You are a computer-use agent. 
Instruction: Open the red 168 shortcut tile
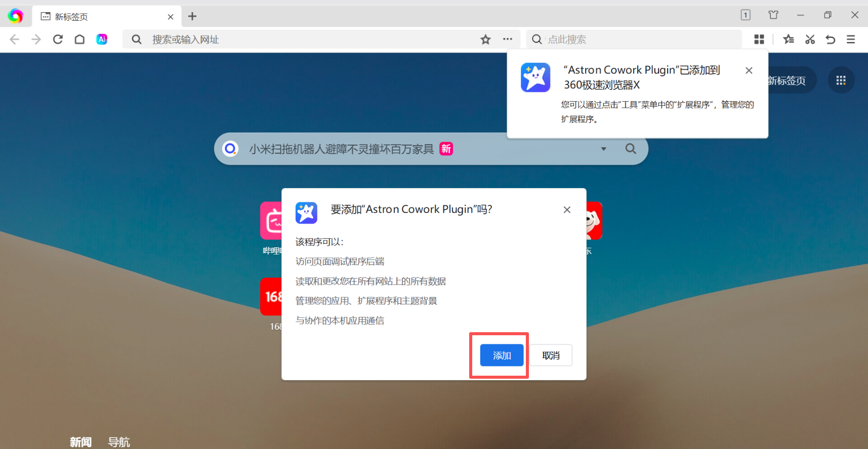point(271,296)
